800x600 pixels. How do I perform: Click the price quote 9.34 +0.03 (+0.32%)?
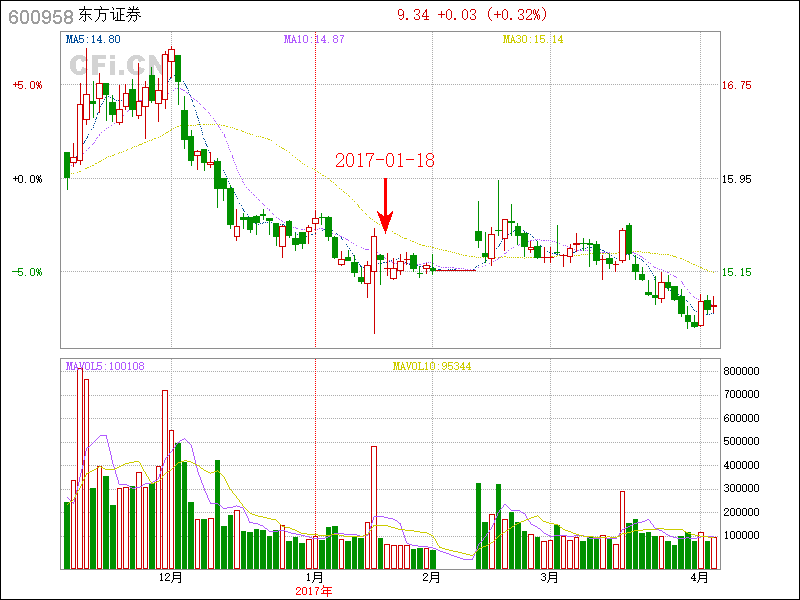click(472, 14)
